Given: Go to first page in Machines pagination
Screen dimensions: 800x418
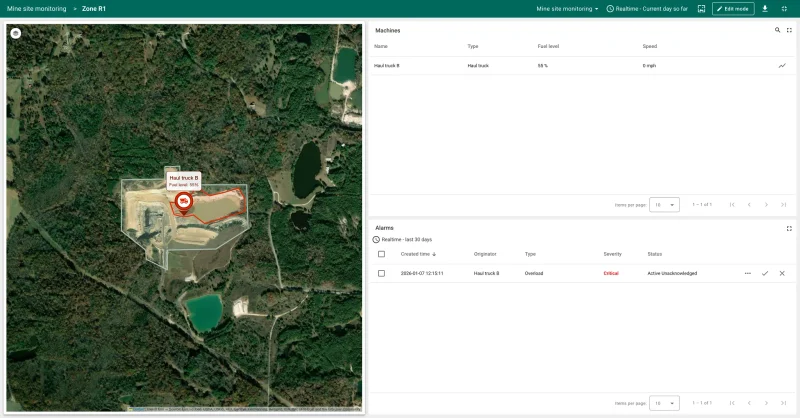Looking at the screenshot, I should (732, 205).
